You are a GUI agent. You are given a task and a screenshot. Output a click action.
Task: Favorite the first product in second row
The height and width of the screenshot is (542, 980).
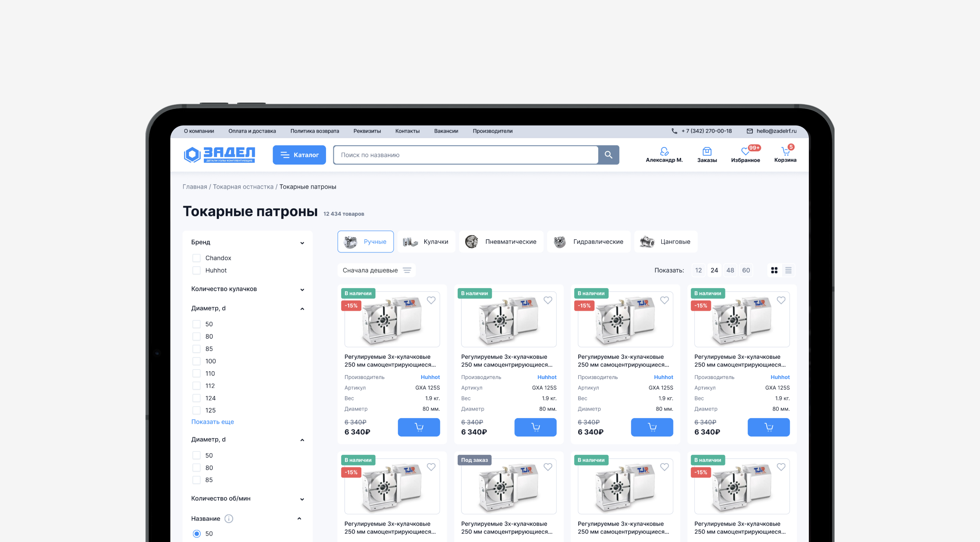point(431,467)
